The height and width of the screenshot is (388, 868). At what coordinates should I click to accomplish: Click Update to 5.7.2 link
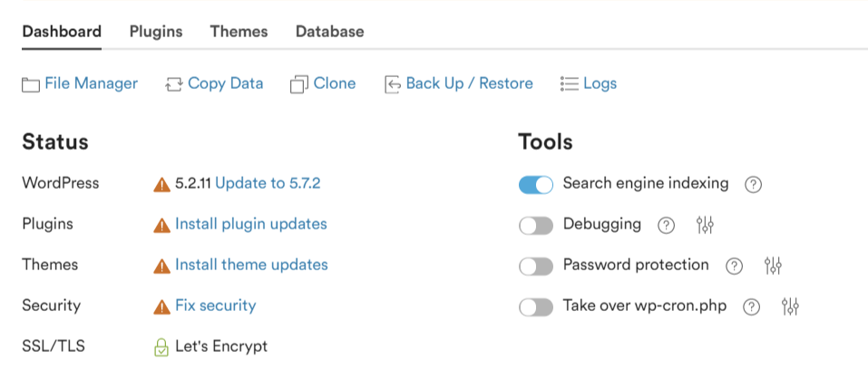[268, 183]
